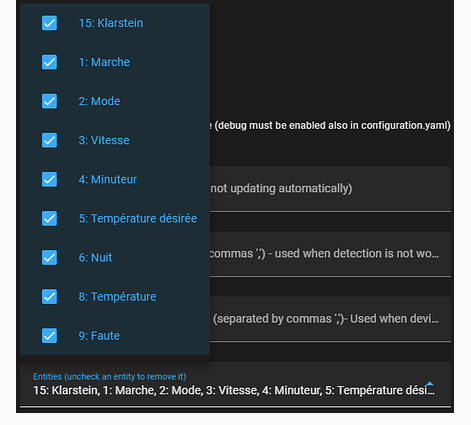Image resolution: width=471 pixels, height=425 pixels.
Task: Click the debug configuration.yaml option label
Action: tap(330, 126)
